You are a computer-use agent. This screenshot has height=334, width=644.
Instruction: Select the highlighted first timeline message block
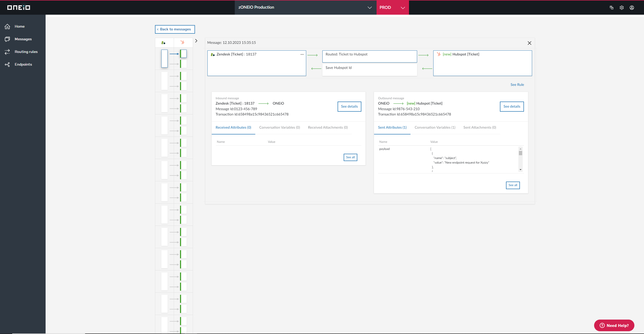[164, 58]
